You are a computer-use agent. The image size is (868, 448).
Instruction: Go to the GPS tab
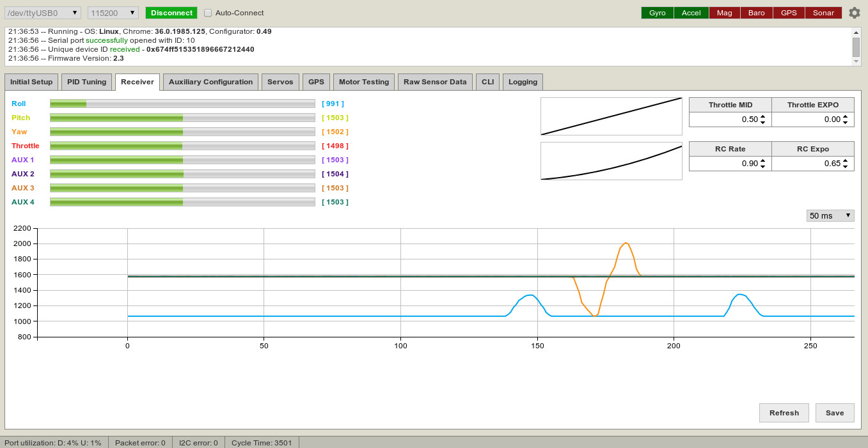pos(316,82)
